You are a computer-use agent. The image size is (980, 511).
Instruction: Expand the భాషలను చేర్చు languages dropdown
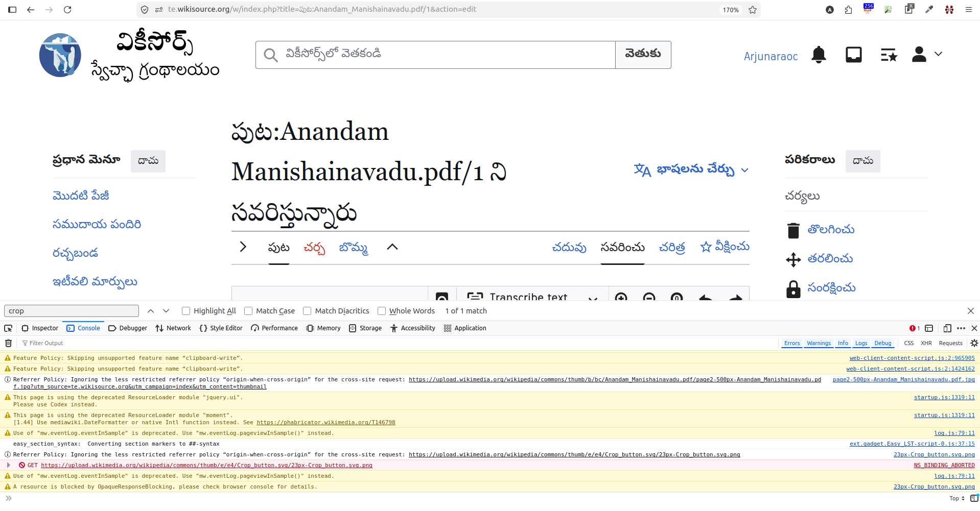(x=691, y=170)
